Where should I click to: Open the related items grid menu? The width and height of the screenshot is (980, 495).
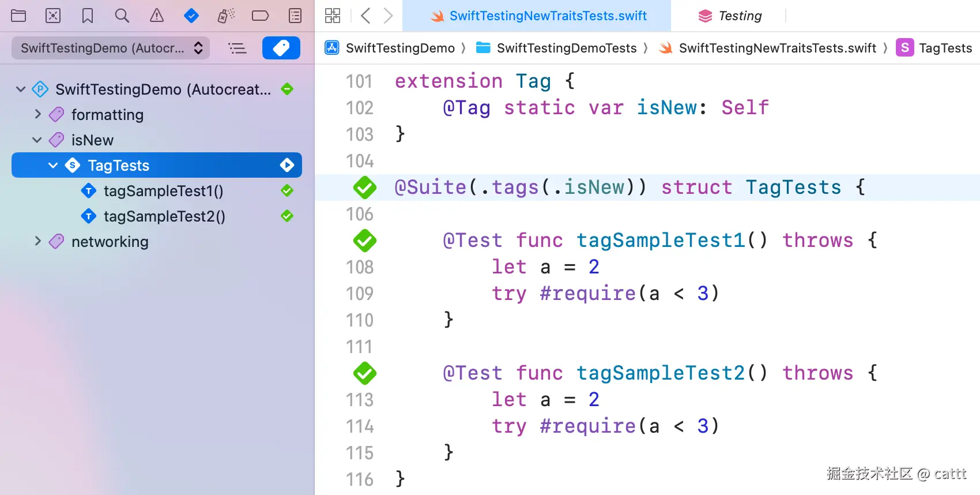(333, 16)
